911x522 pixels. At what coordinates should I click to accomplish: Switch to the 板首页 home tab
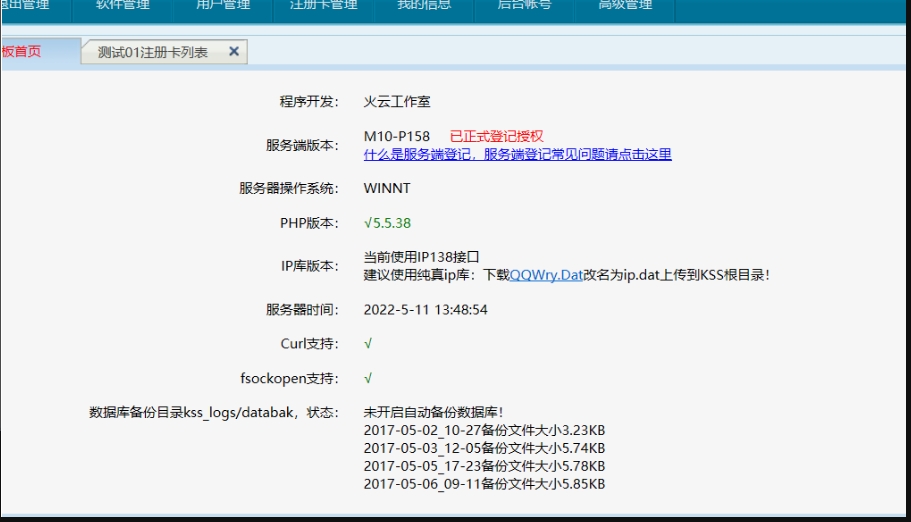[21, 52]
